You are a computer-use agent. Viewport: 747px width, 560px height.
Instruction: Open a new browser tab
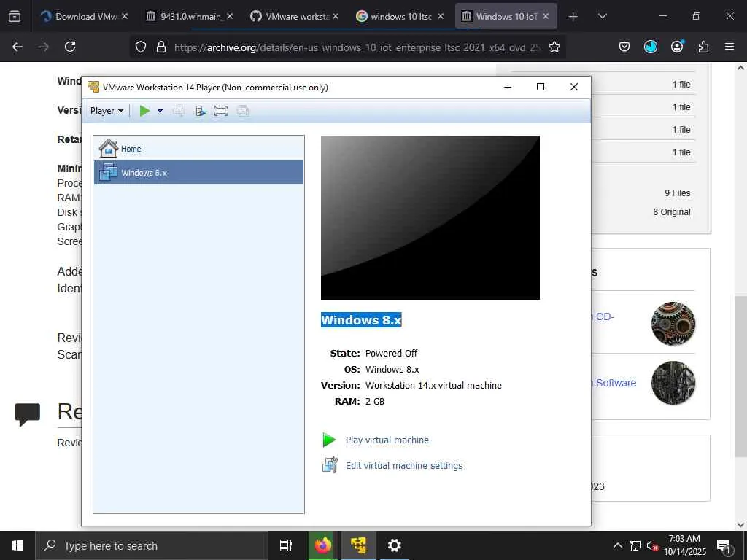573,17
